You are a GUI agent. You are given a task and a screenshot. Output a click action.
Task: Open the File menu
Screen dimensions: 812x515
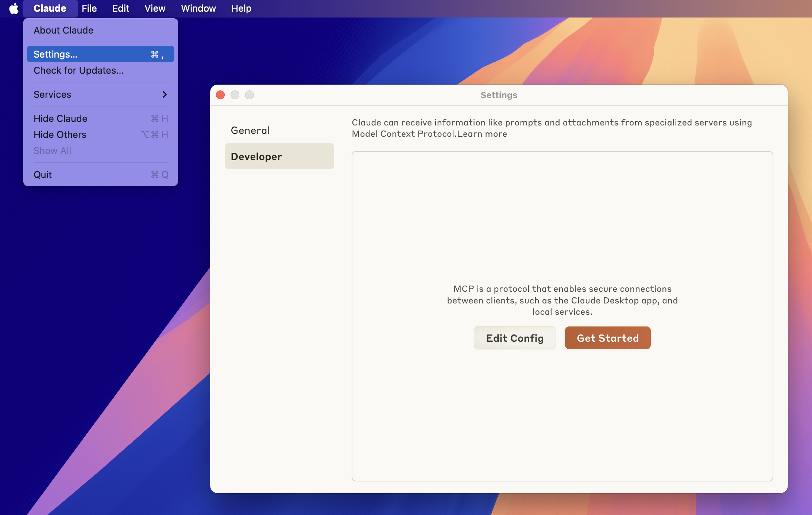[89, 8]
